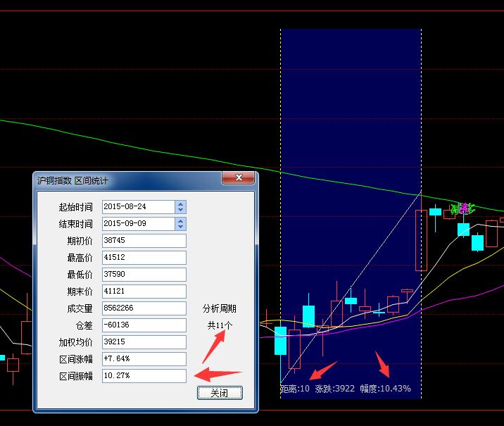This screenshot has height=426, width=504.
Task: Click the 期末价 field showing 41121
Action: point(144,292)
